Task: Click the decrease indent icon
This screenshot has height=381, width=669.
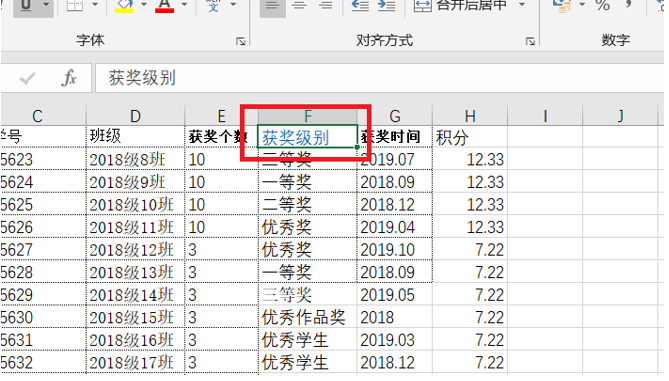Action: [x=360, y=6]
